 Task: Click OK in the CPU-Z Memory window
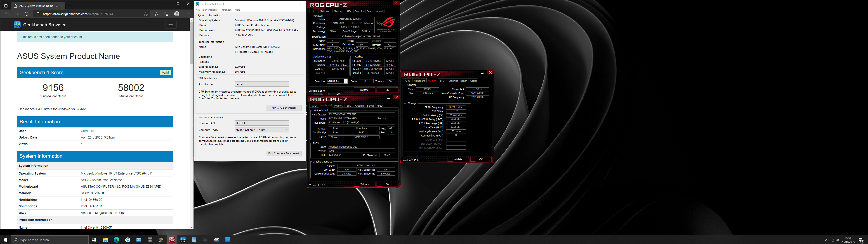coord(481,159)
